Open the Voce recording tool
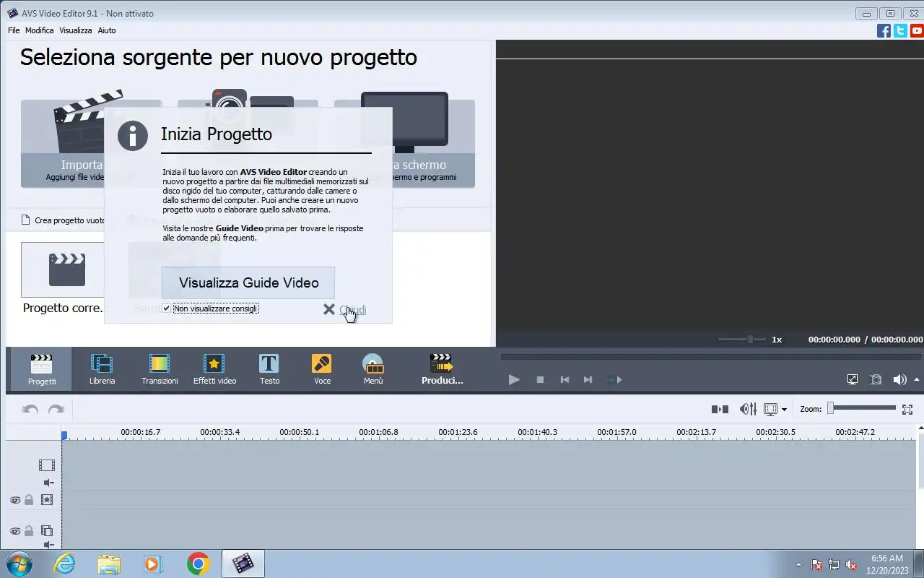 [x=322, y=369]
